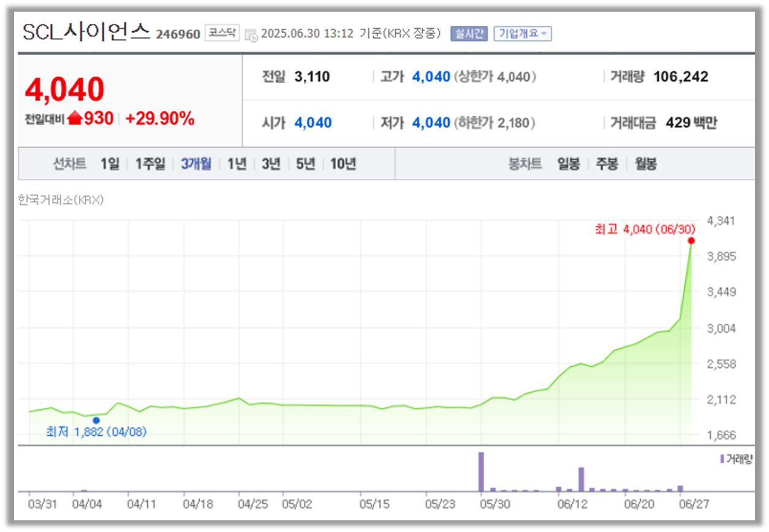Click the stock code 246960
This screenshot has width=769, height=532.
178,34
